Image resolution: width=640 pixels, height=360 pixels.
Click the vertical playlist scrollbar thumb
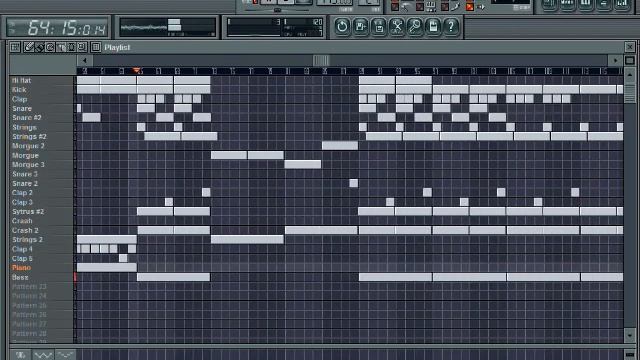point(629,92)
